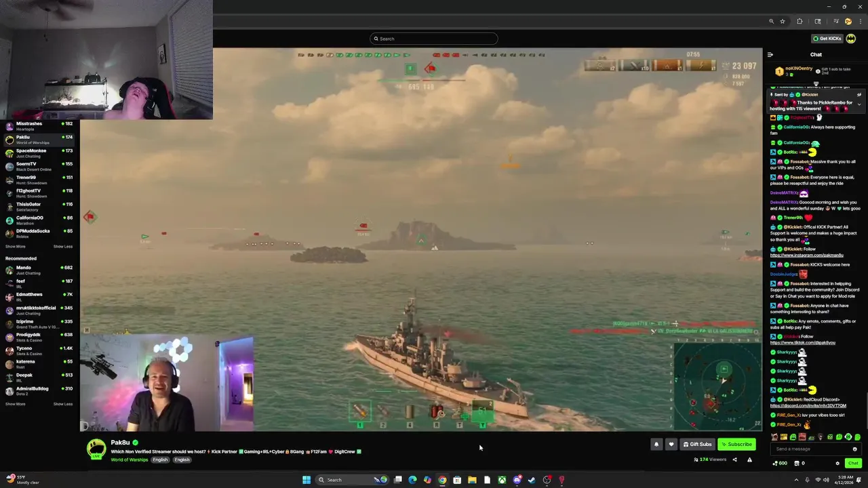
Task: Open the Discord invite link in chat
Action: coord(808,406)
